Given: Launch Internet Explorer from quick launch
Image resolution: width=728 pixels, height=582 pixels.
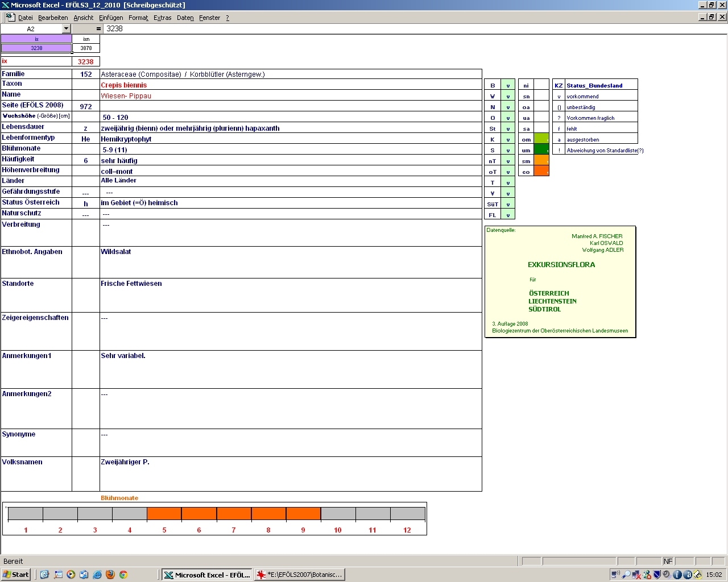Looking at the screenshot, I should tap(97, 575).
